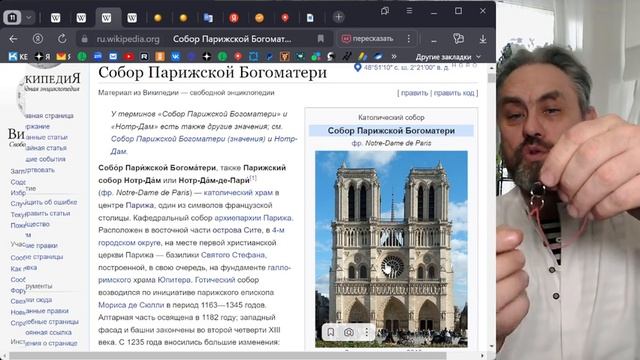Click the Католический собор infobox label

point(391,118)
